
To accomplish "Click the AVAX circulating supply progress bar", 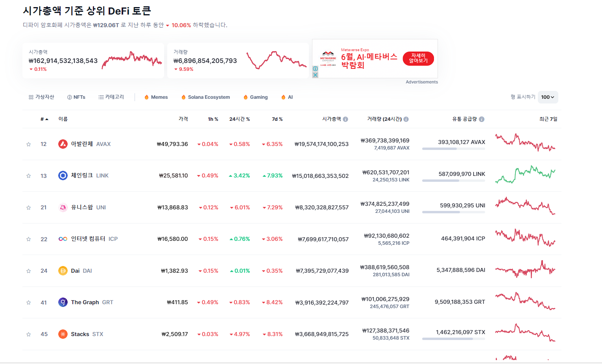I will point(453,149).
